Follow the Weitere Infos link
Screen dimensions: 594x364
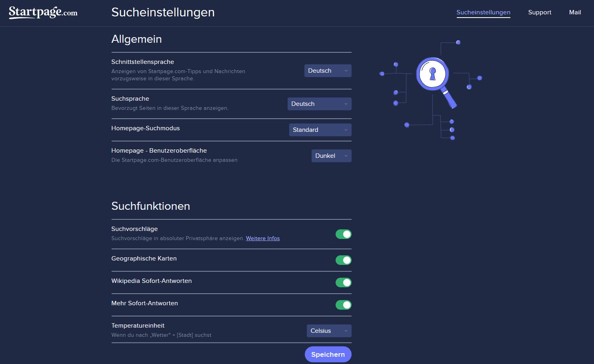(x=263, y=239)
